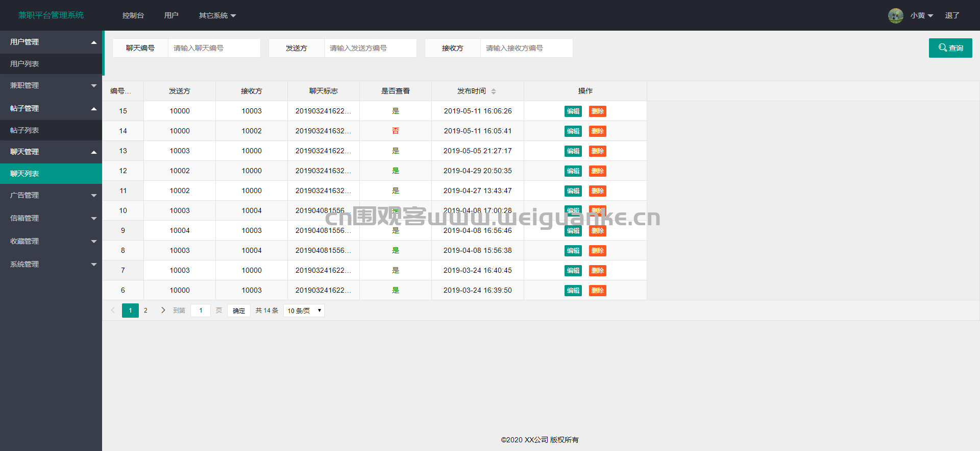Edit the chat record numbered 15

click(573, 111)
